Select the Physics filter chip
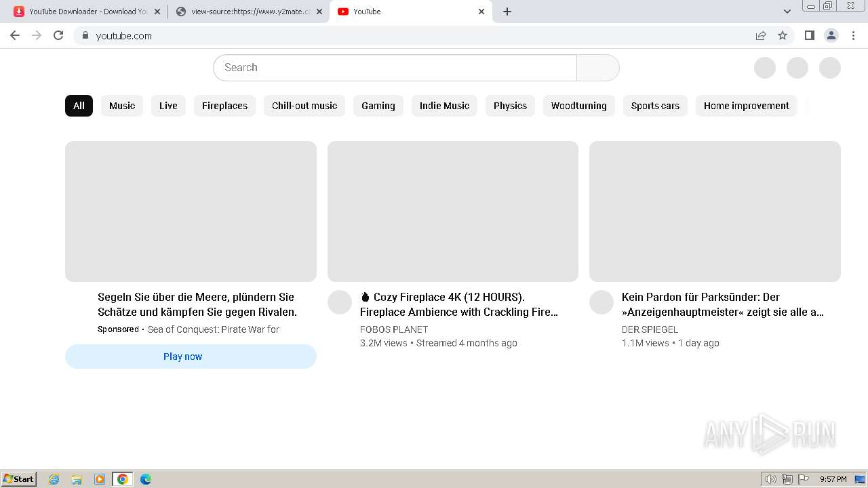 [x=510, y=106]
